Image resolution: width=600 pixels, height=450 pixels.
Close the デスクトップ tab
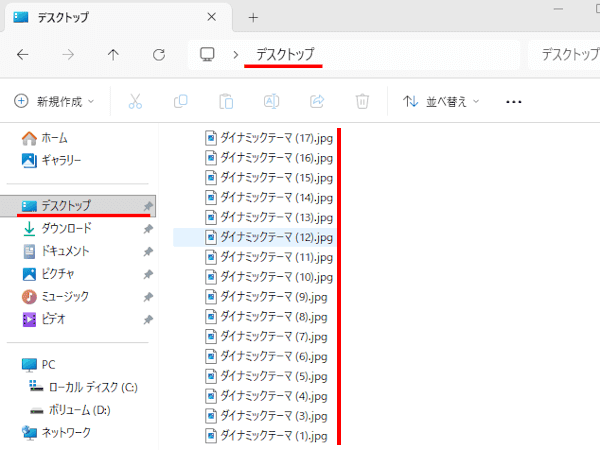click(x=211, y=17)
